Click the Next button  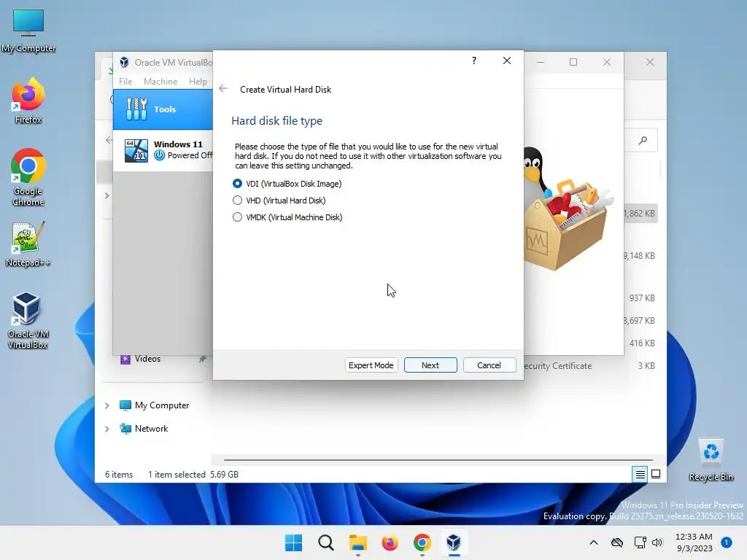tap(430, 365)
